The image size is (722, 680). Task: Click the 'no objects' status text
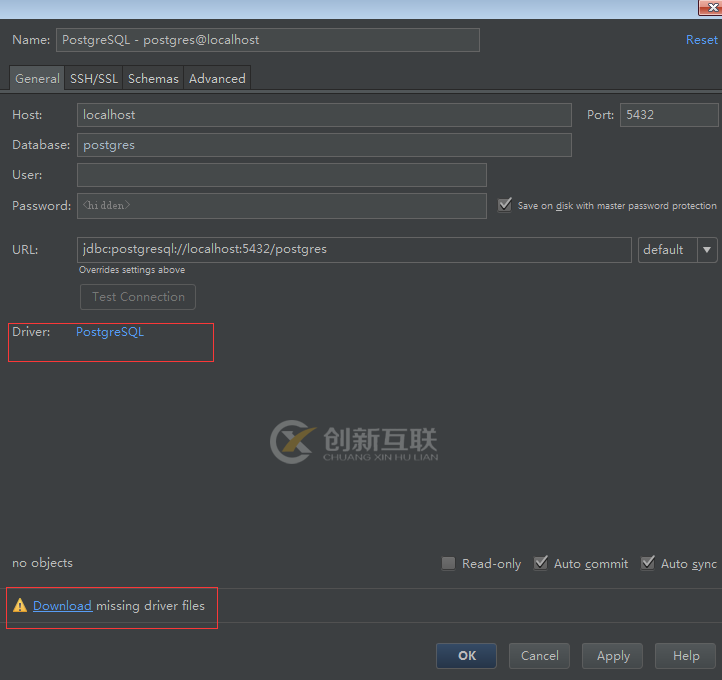42,563
